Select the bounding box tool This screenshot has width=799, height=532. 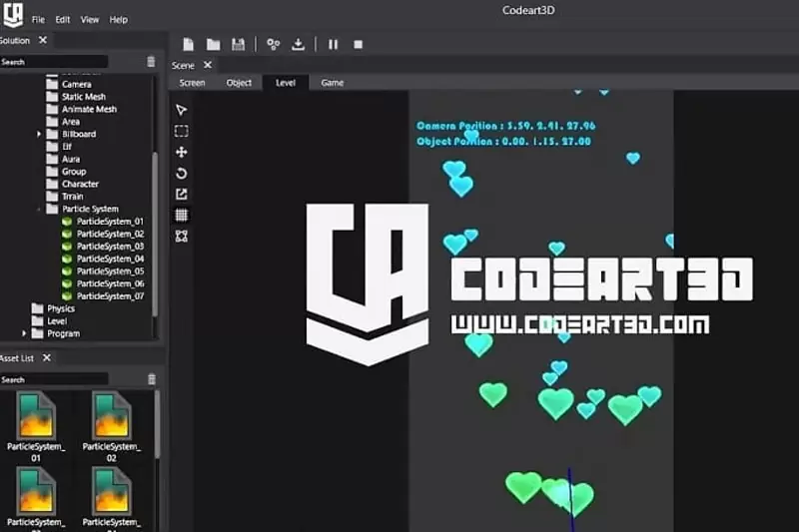(182, 236)
